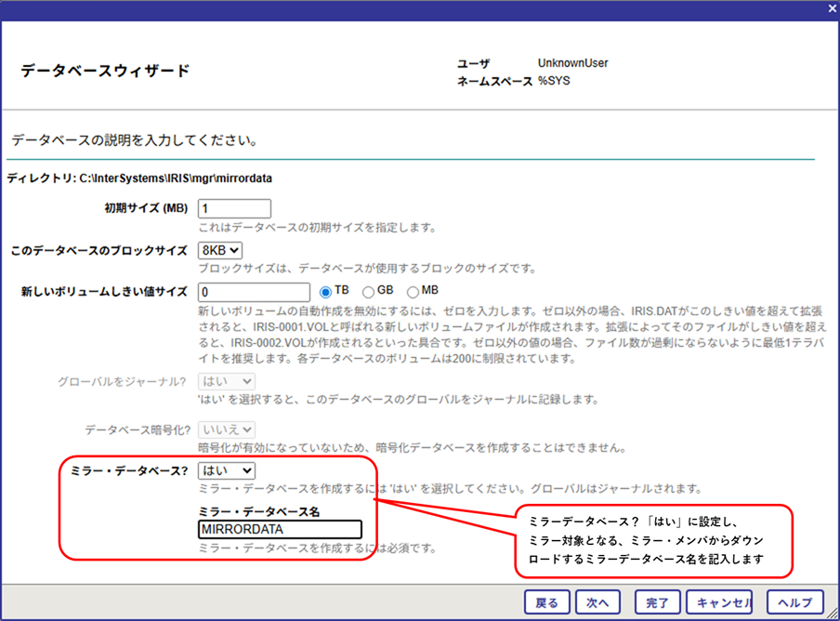The height and width of the screenshot is (621, 840).
Task: Click the MIRRORDATA database name field
Action: (x=280, y=529)
